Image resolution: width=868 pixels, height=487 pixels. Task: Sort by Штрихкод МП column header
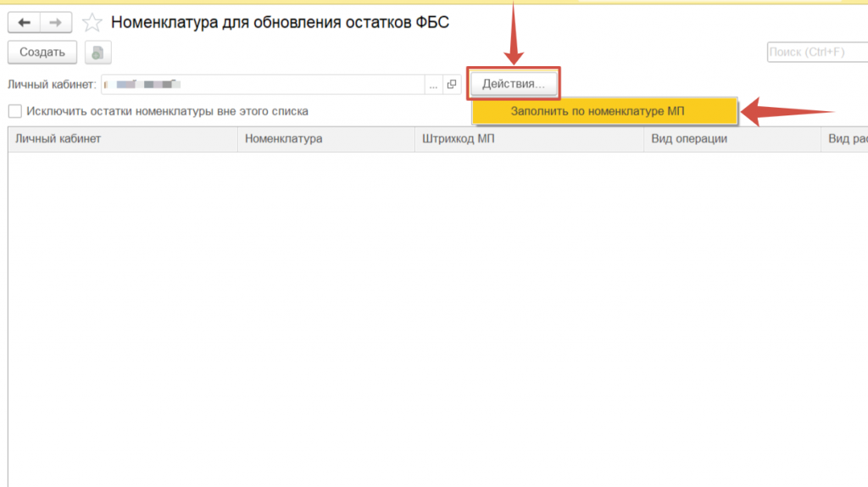pyautogui.click(x=529, y=139)
